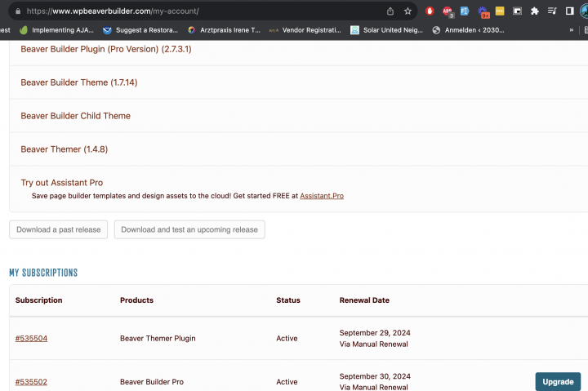Open the Adblock Plus extension icon
Viewport: 588px width, 391px height.
pyautogui.click(x=448, y=11)
